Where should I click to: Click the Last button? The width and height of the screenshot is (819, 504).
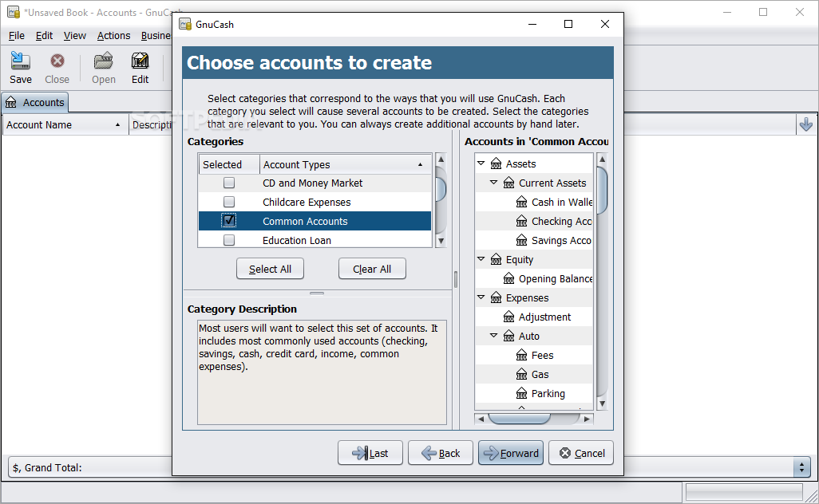370,454
